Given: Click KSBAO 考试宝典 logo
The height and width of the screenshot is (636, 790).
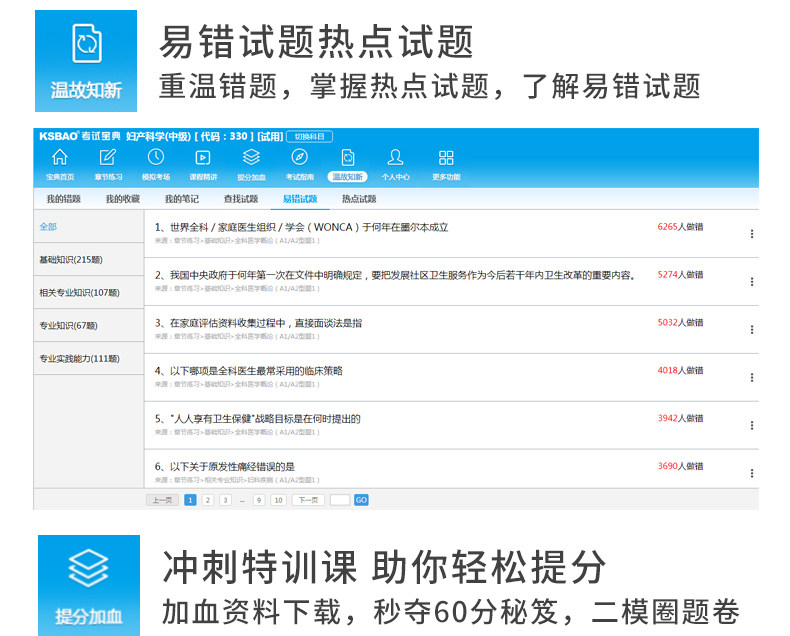Looking at the screenshot, I should 80,136.
